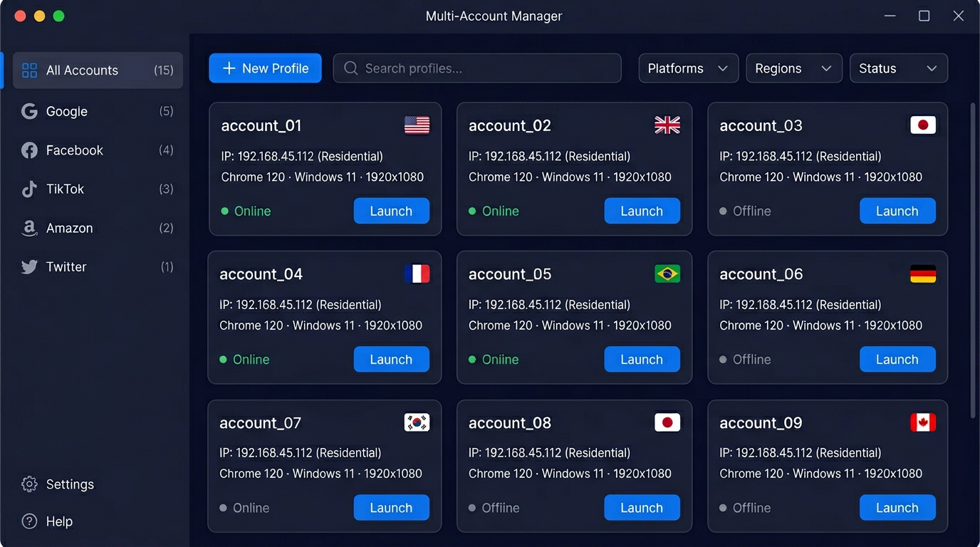Open the Platforms filter dropdown
980x547 pixels.
687,68
